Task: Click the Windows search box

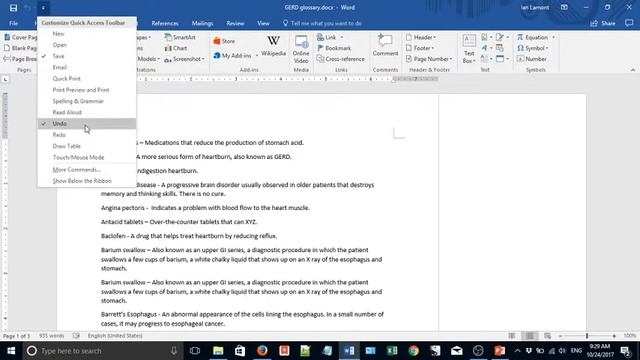Action: (102, 351)
